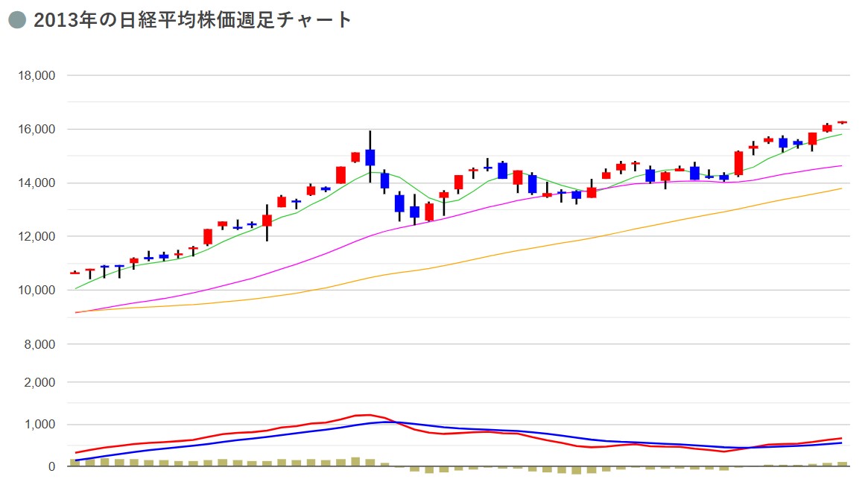Click the 18,000 price axis label

(37, 75)
